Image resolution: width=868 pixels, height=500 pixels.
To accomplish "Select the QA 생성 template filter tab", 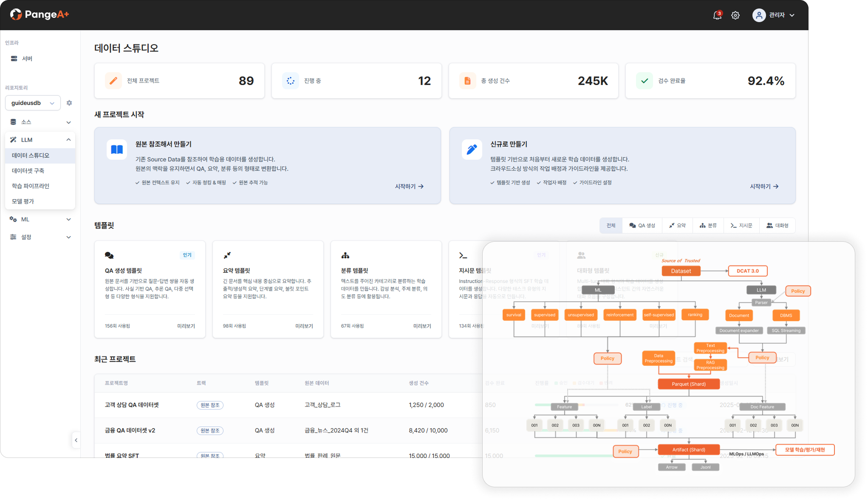I will [x=642, y=226].
